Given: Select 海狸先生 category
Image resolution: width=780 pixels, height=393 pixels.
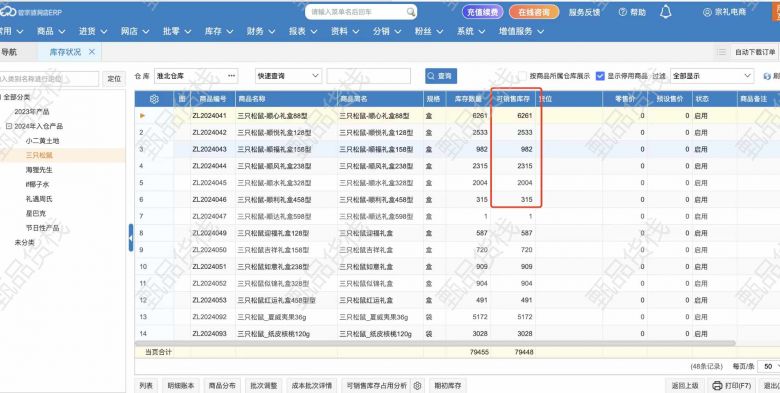Looking at the screenshot, I should click(39, 170).
